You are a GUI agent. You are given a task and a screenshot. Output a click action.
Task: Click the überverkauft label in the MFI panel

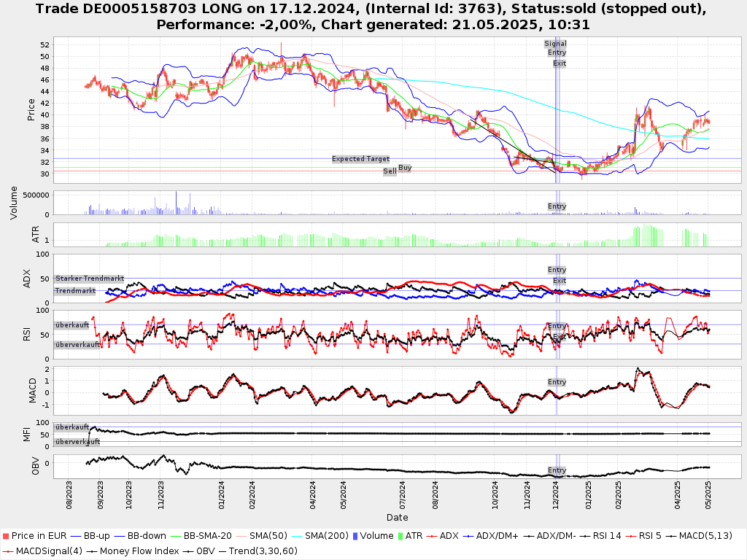[77, 442]
